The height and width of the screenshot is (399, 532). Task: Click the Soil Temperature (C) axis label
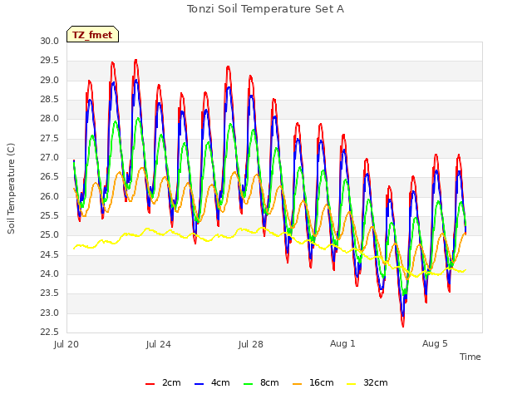(11, 189)
